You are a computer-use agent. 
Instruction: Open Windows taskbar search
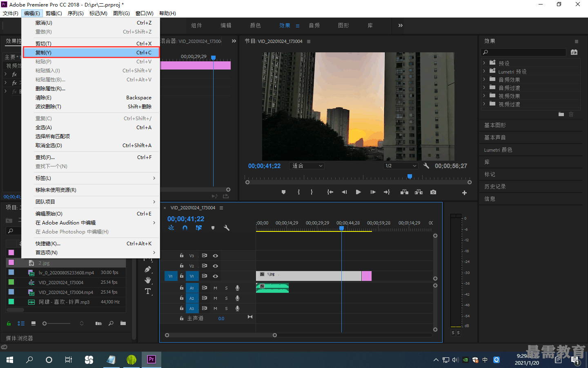click(x=29, y=360)
